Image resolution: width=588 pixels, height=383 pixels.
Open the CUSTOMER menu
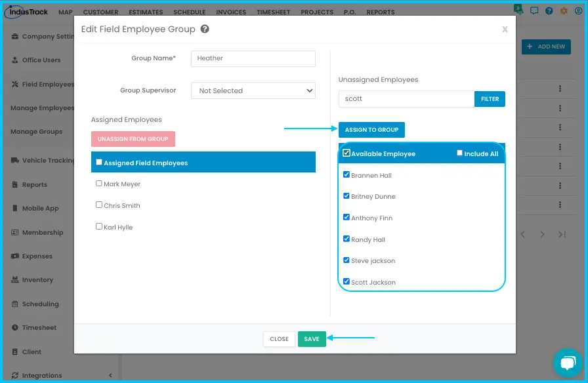tap(101, 12)
